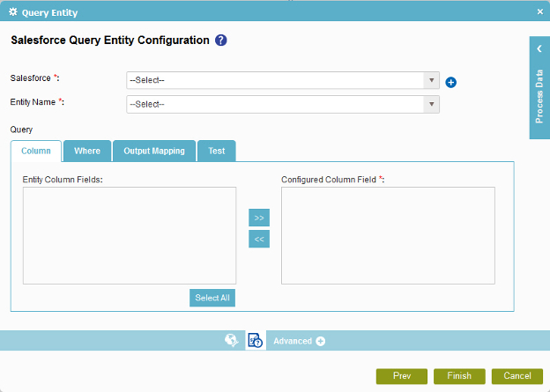Click the Finish button
The height and width of the screenshot is (392, 550).
459,376
